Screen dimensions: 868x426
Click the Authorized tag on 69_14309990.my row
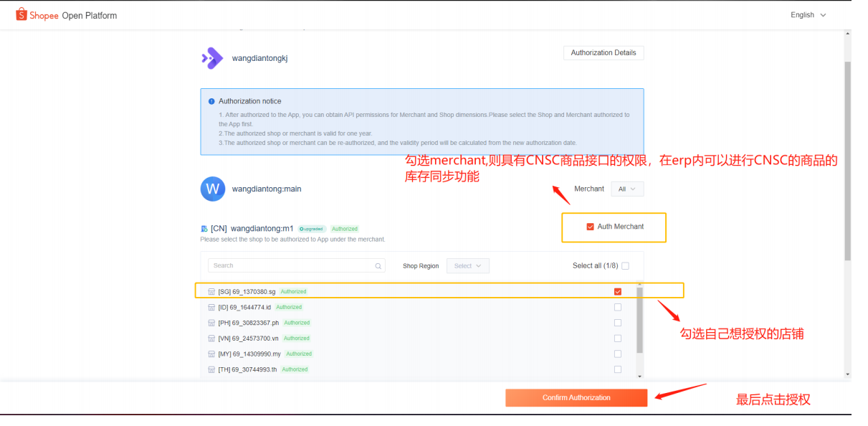[x=299, y=354]
